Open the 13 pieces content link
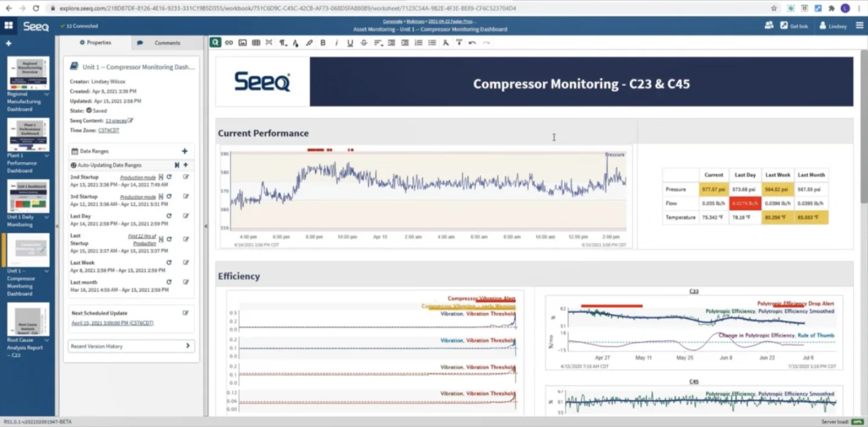868x427 pixels. [116, 121]
